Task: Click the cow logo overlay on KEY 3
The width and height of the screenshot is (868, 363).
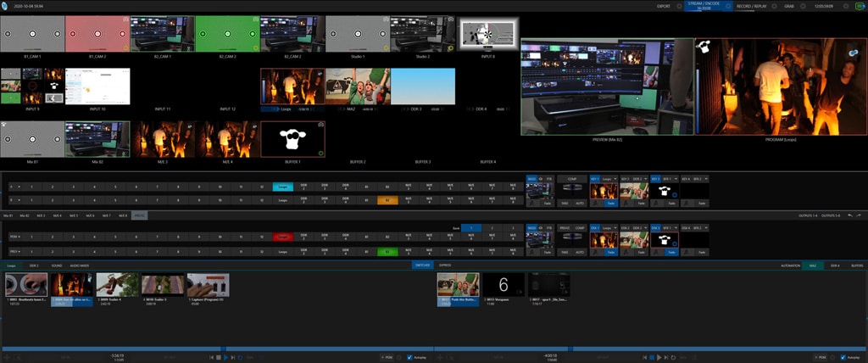Action: 663,192
